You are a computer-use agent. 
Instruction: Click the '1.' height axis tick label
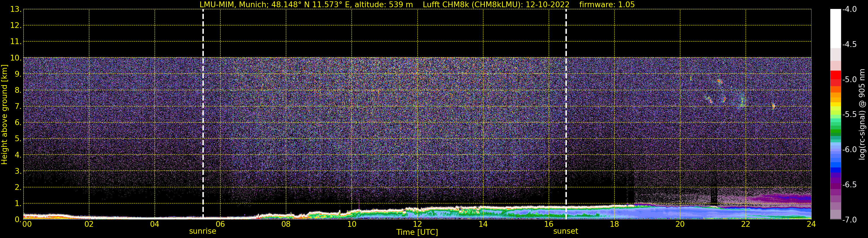(x=18, y=204)
